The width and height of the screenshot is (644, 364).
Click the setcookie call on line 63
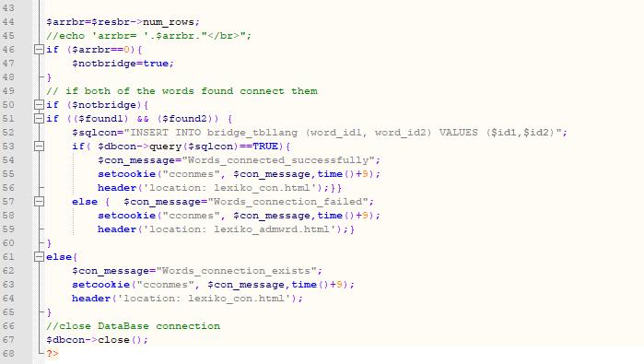(213, 285)
